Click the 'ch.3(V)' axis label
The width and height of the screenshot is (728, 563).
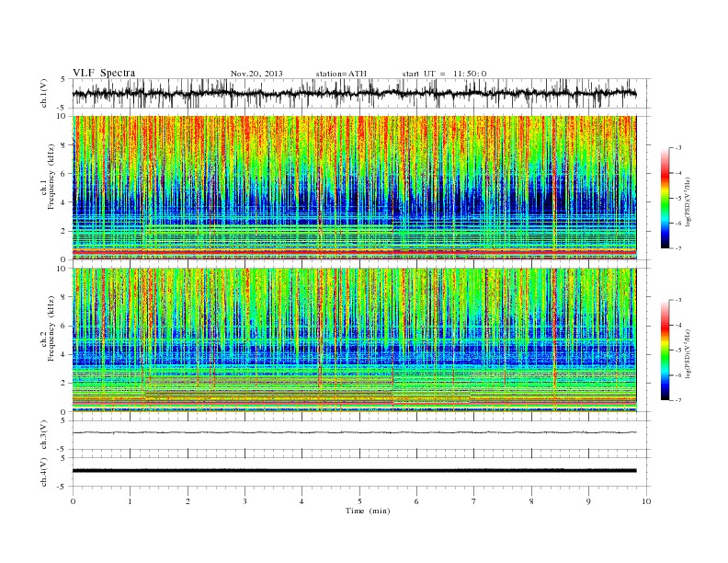[x=44, y=435]
